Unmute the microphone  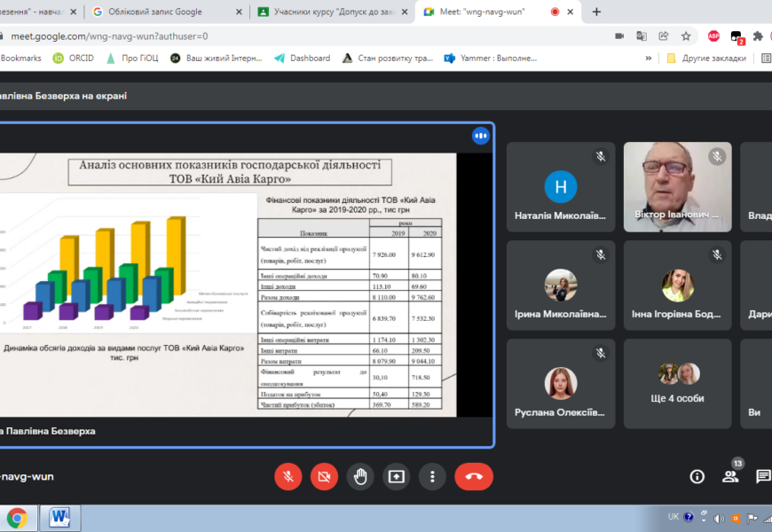(288, 476)
